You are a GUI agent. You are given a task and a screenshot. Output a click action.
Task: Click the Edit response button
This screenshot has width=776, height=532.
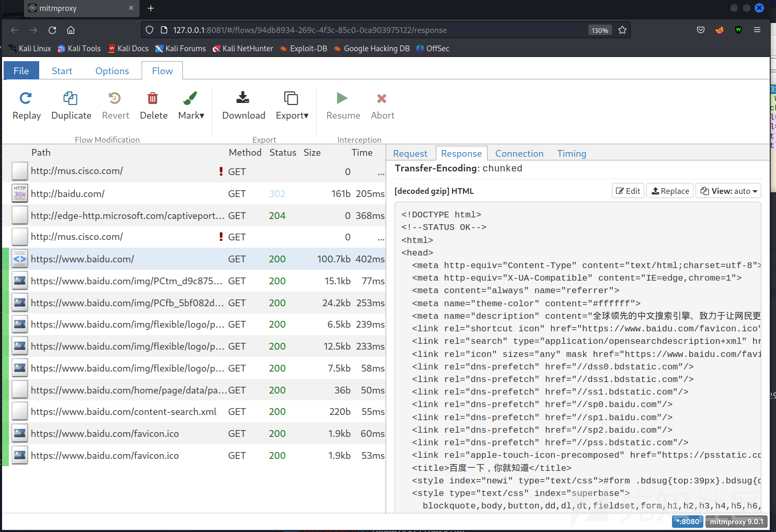point(628,191)
